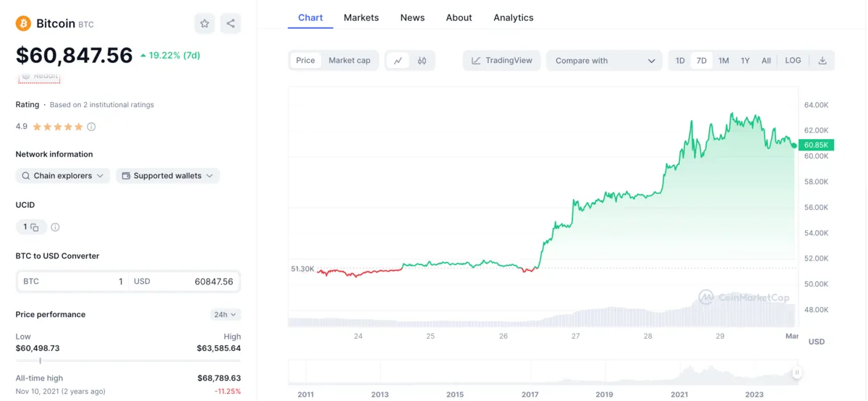Screen dimensions: 868x401
Task: Switch to line chart view icon
Action: 398,61
